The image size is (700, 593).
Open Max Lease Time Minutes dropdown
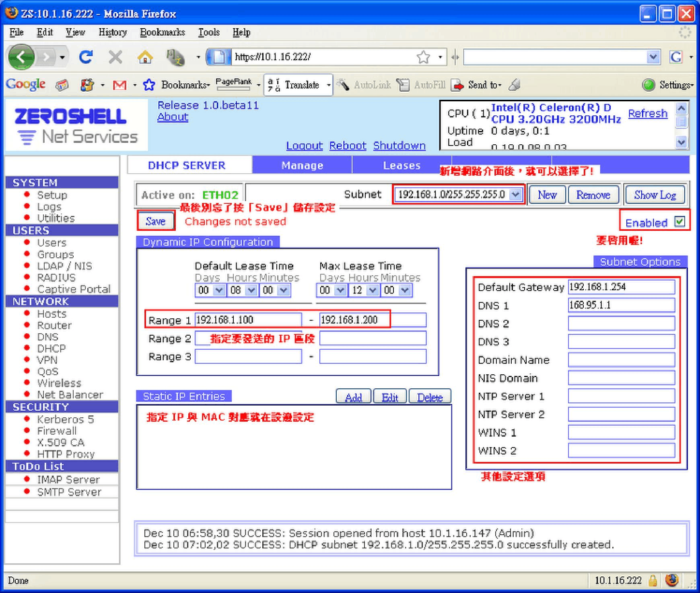click(405, 290)
